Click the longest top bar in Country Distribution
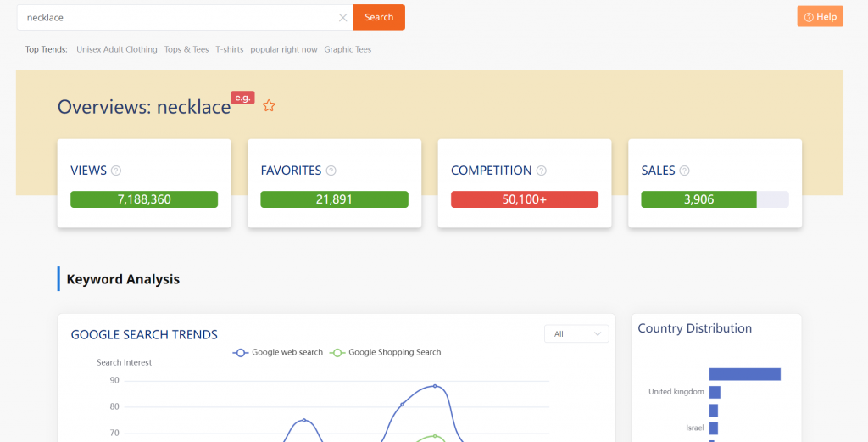Screen dimensions: 868x442 point(744,374)
